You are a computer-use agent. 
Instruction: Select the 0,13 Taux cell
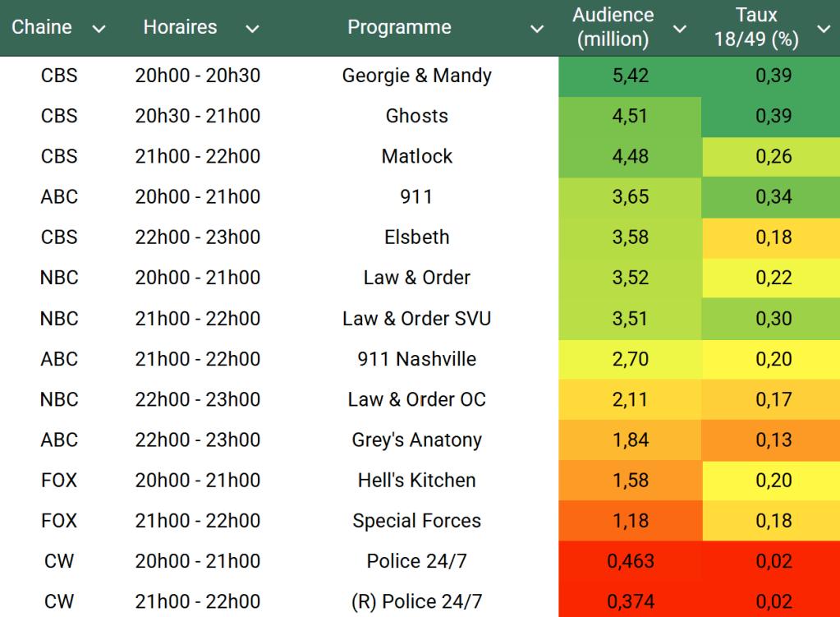tap(772, 440)
